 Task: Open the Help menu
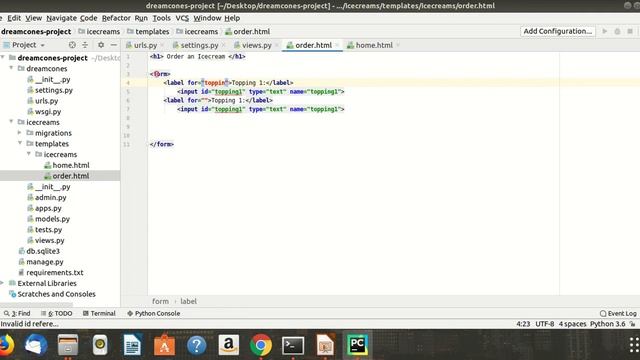click(x=232, y=18)
